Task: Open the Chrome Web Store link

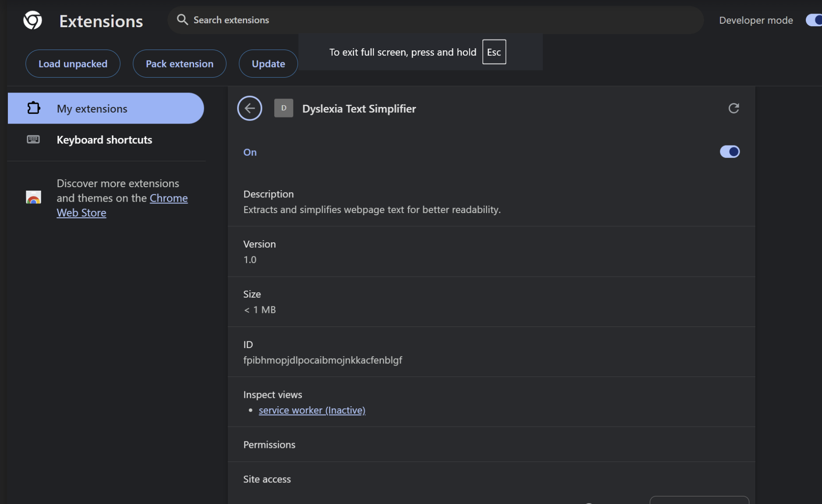Action: point(168,198)
